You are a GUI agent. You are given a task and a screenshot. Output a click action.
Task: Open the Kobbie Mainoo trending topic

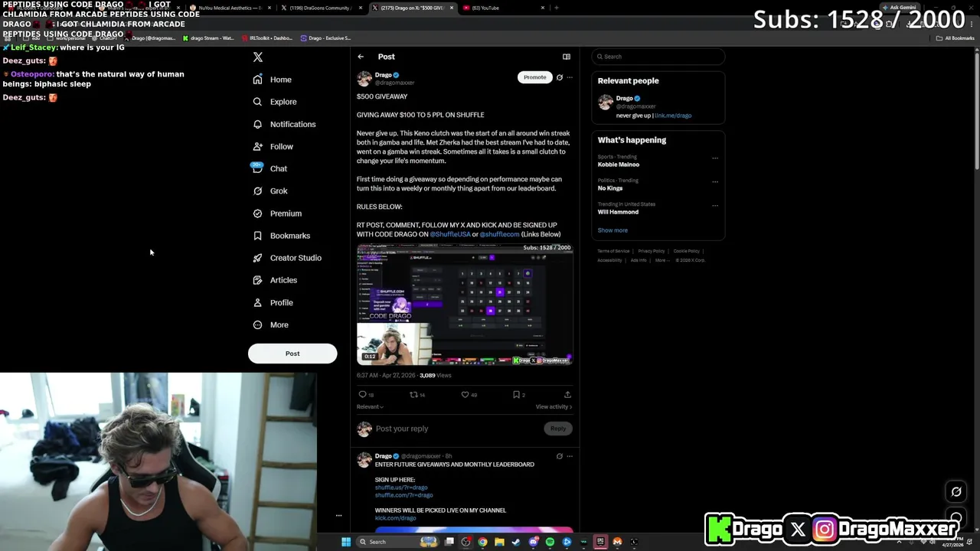click(619, 165)
